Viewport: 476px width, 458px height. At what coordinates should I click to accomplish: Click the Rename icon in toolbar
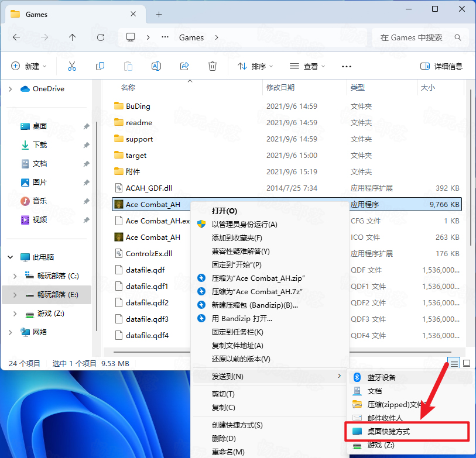156,66
